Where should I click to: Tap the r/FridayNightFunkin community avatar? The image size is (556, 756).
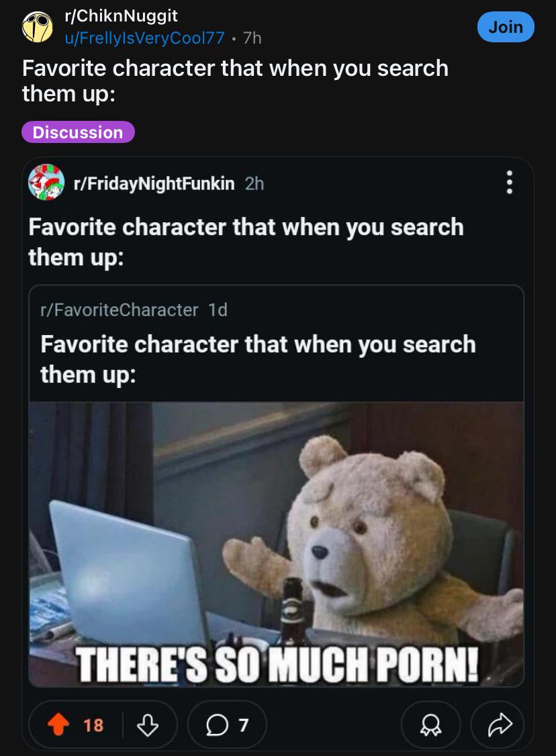(46, 183)
